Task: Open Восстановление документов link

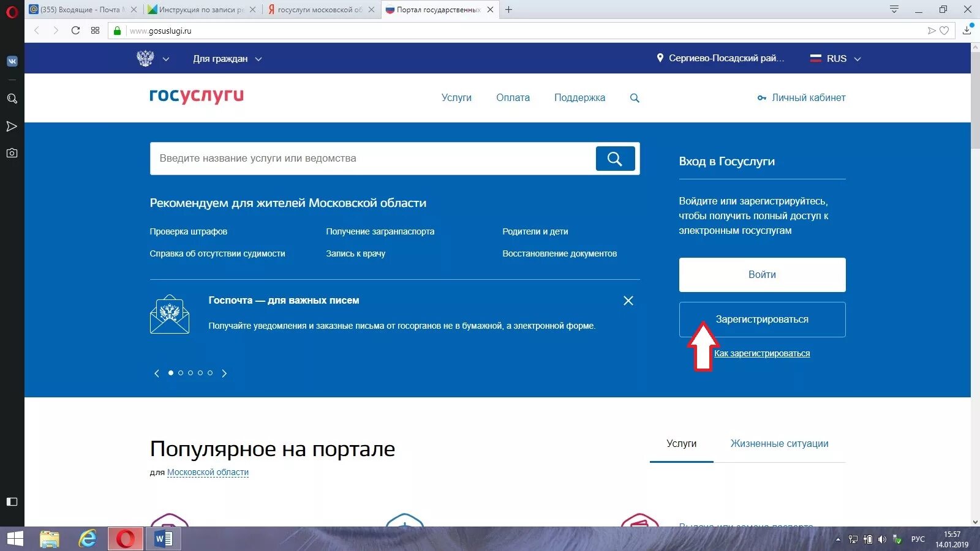Action: (x=560, y=253)
